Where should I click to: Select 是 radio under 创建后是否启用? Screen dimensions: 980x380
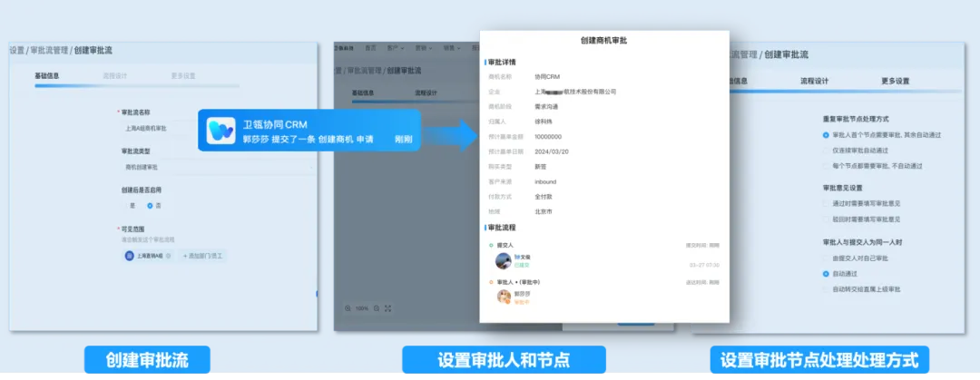pyautogui.click(x=125, y=206)
